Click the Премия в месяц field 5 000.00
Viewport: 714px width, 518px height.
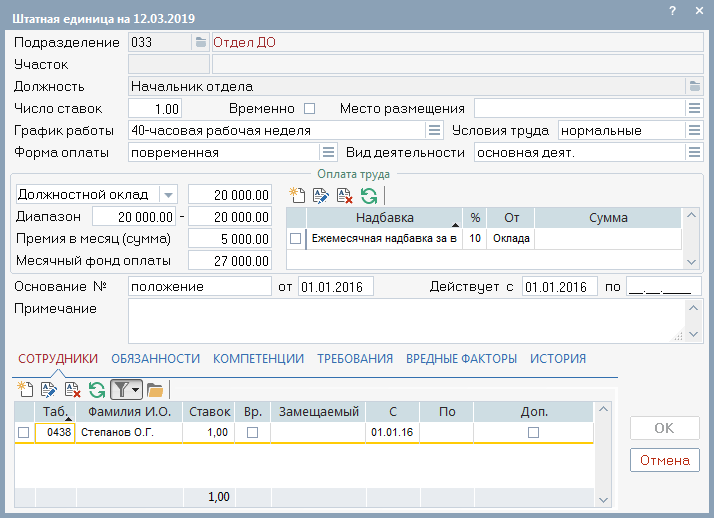230,239
